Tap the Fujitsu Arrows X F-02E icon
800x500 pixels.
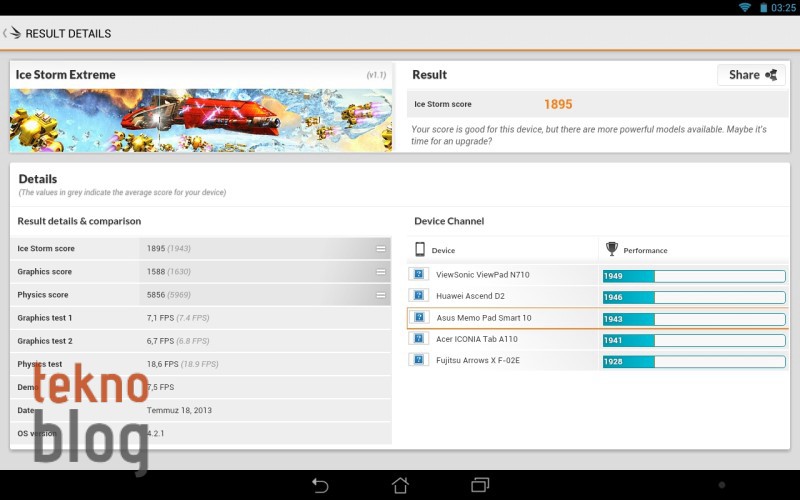coord(419,360)
